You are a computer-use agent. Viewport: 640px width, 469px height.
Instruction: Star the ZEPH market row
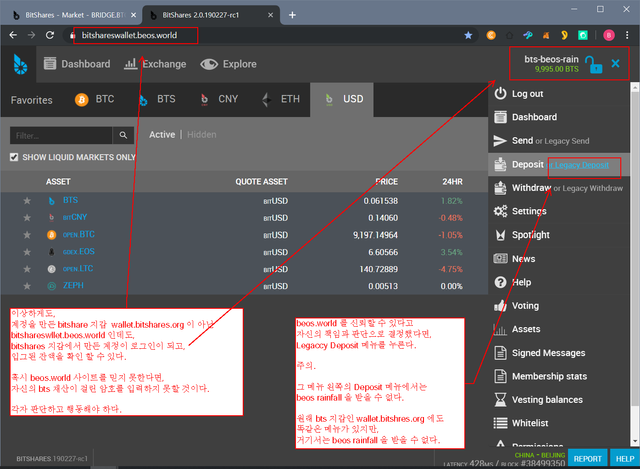(27, 286)
